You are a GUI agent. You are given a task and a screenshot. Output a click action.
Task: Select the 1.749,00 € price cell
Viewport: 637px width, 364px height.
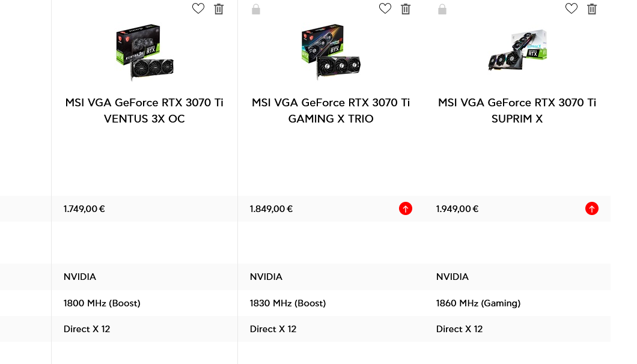coord(145,209)
